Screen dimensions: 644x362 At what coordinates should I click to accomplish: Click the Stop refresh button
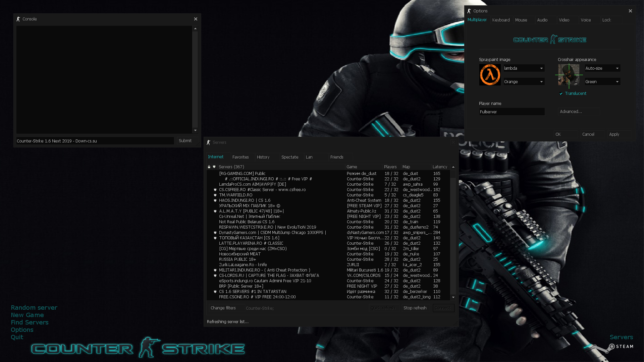[x=415, y=308]
